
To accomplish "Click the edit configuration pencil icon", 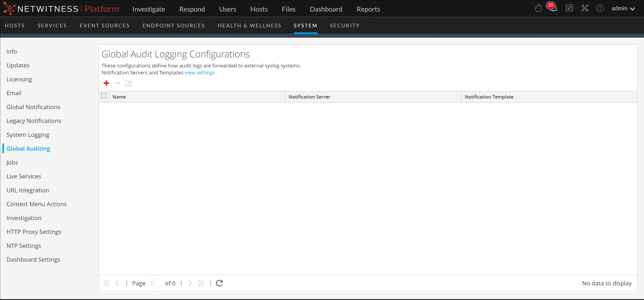I will click(128, 83).
